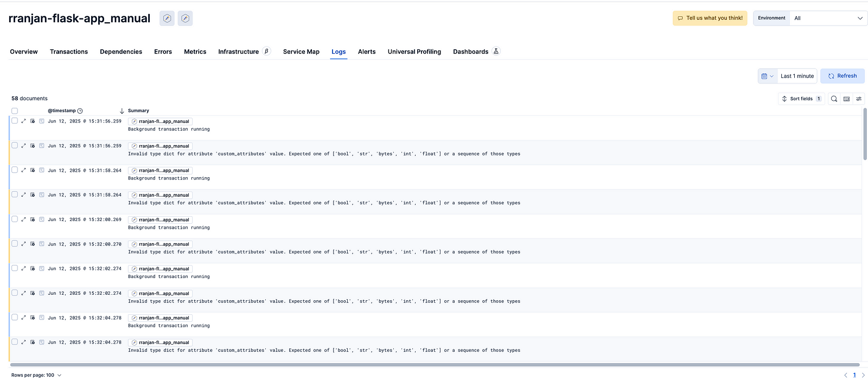This screenshot has width=868, height=382.
Task: Expand the first log row details
Action: click(23, 121)
